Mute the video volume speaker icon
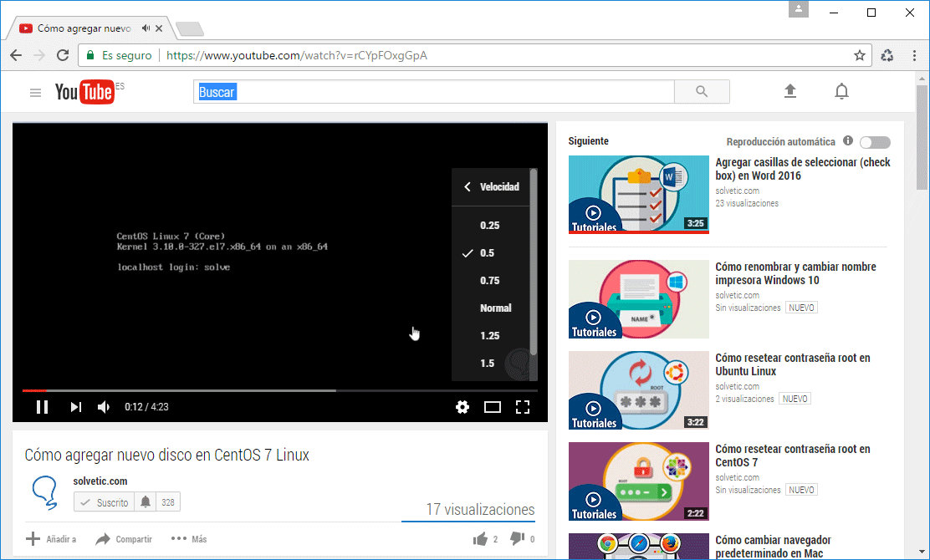This screenshot has width=930, height=560. [104, 407]
